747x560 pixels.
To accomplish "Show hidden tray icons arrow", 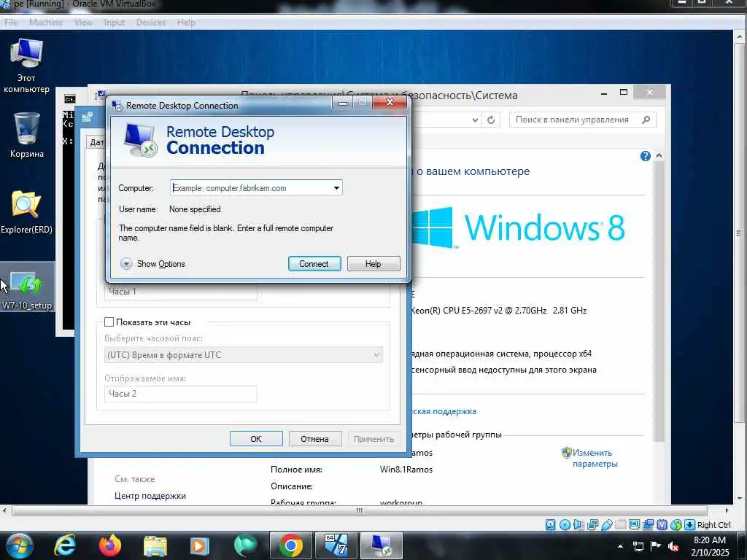I will [x=620, y=546].
